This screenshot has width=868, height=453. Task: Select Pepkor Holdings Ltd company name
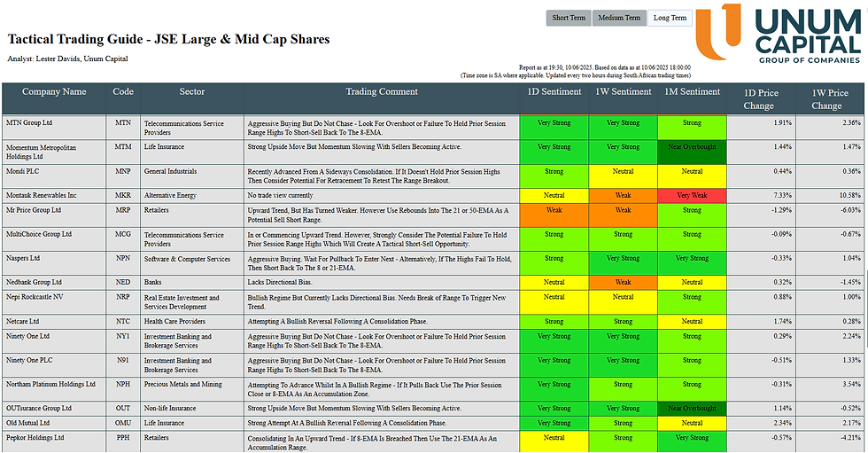tap(35, 438)
